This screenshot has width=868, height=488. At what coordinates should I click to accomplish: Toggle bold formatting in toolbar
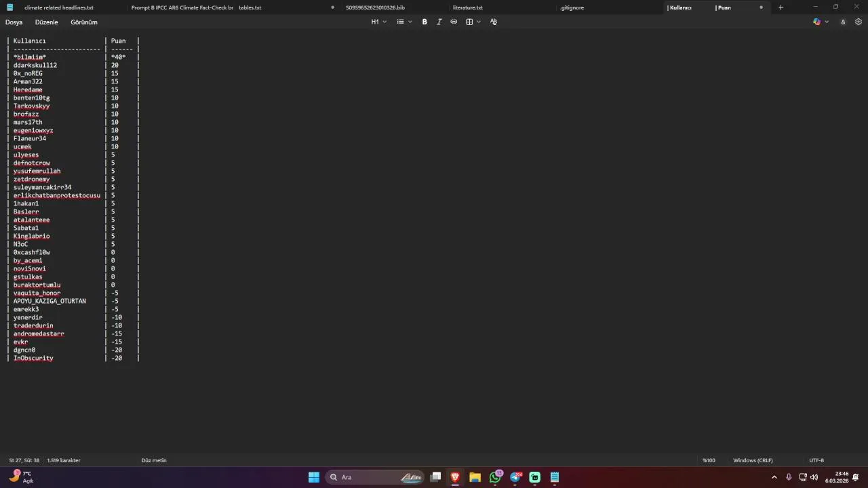point(425,22)
